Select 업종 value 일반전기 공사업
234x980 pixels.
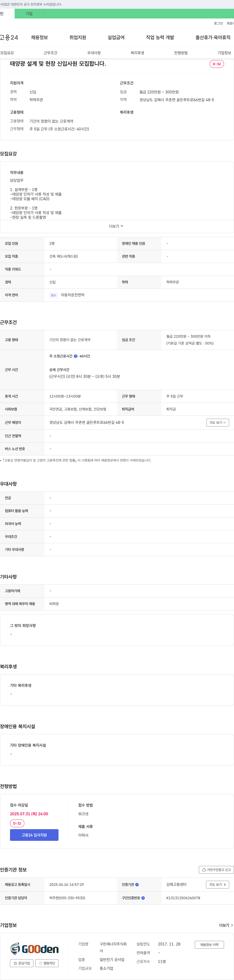pyautogui.click(x=112, y=960)
